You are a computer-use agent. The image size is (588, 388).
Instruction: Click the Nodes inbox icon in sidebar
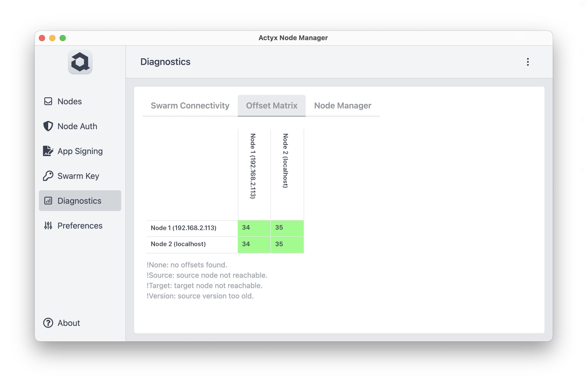pos(48,101)
